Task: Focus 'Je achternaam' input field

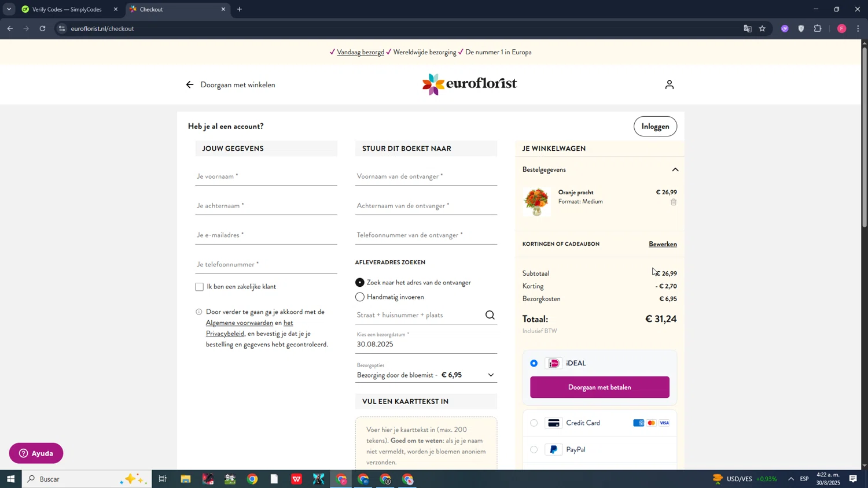Action: (x=266, y=206)
